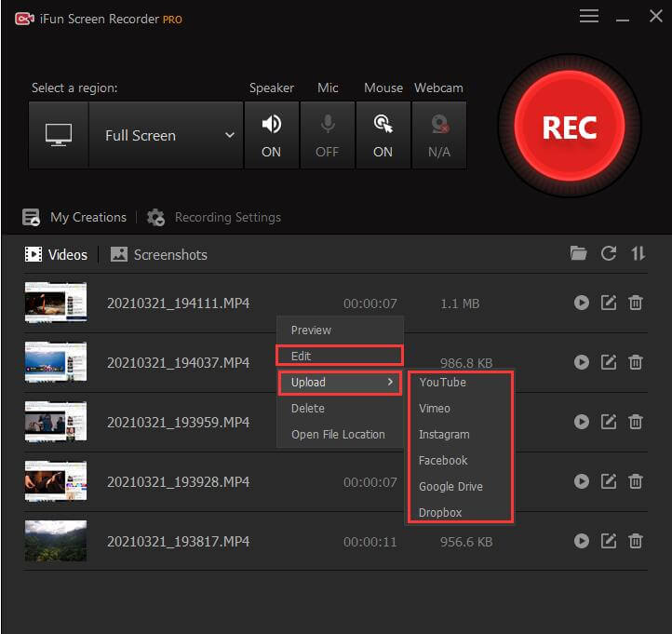Edit 20210321_194111.MP4 via pencil icon
Viewport: 672px width, 634px height.
(x=608, y=303)
